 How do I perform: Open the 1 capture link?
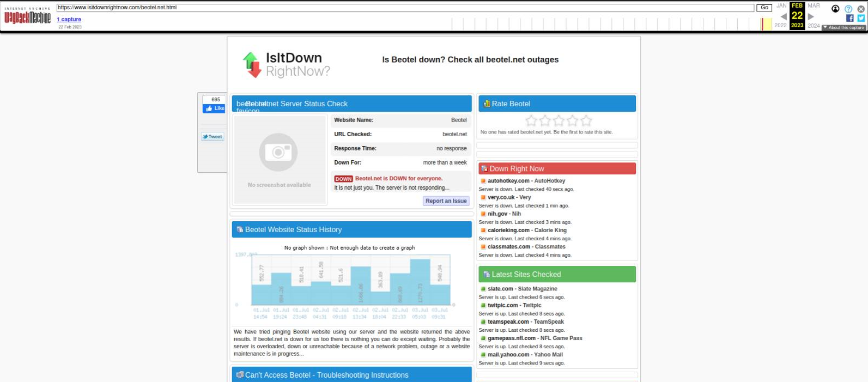69,20
